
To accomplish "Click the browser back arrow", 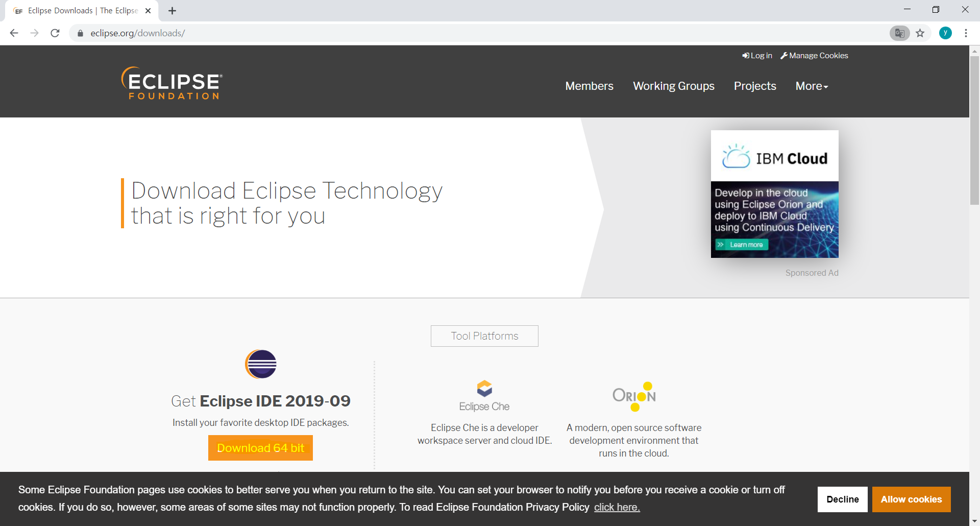I will 14,33.
